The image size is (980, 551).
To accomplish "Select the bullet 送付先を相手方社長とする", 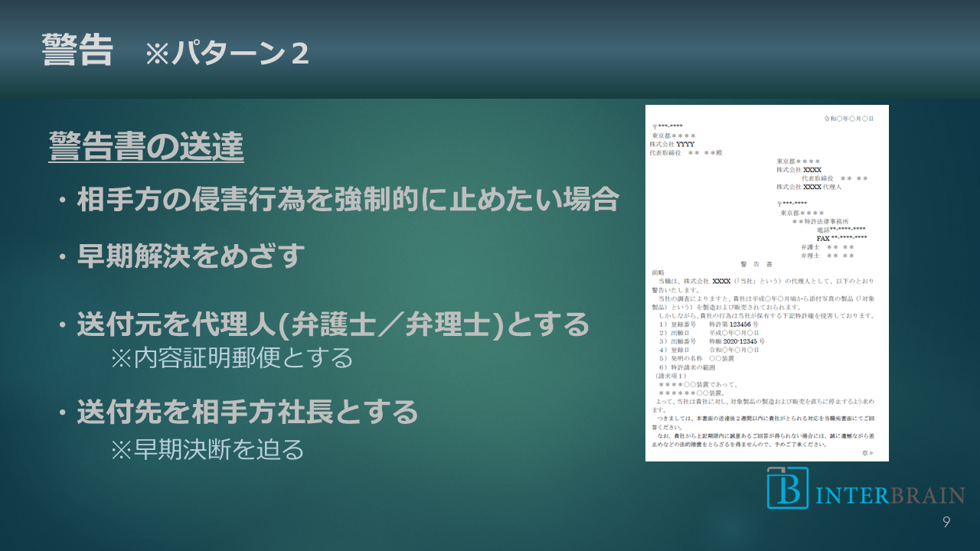I will coord(247,412).
